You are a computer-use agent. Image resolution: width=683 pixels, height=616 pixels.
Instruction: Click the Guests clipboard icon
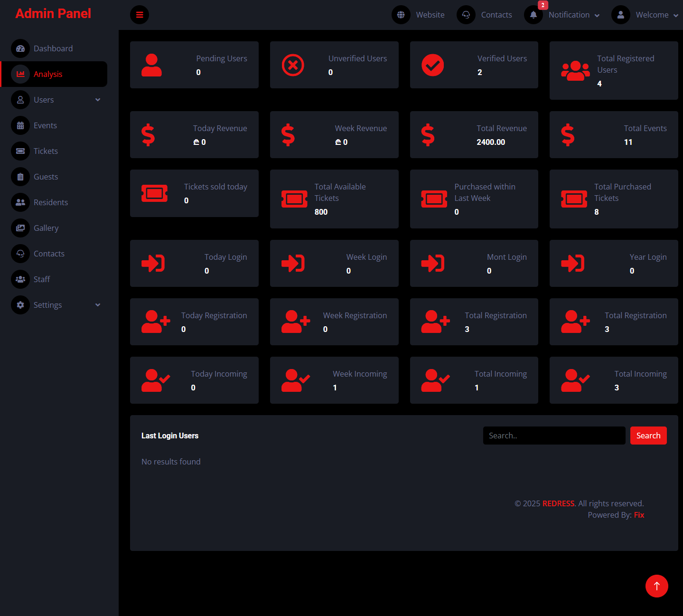pos(20,177)
